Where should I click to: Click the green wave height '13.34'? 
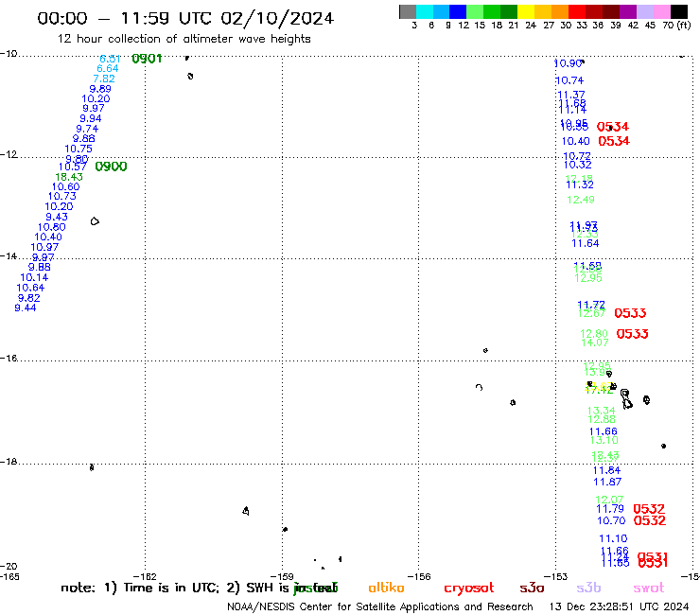(x=602, y=411)
